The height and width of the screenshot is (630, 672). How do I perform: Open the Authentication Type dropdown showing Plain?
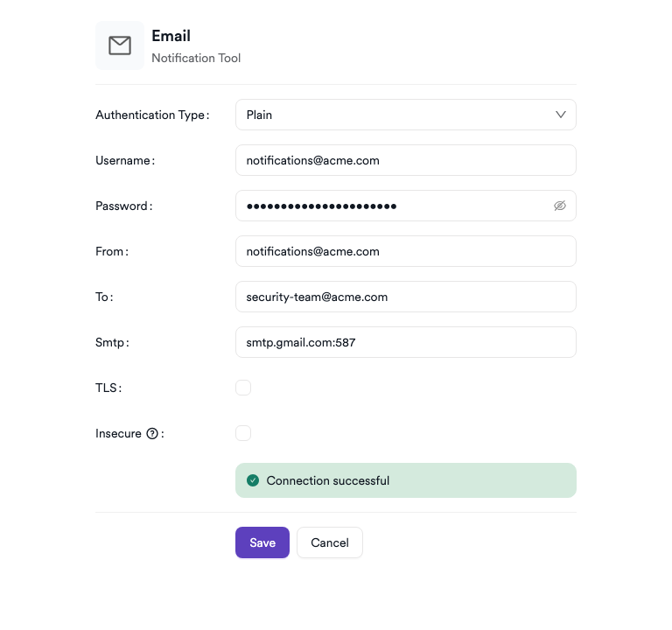[x=394, y=115]
